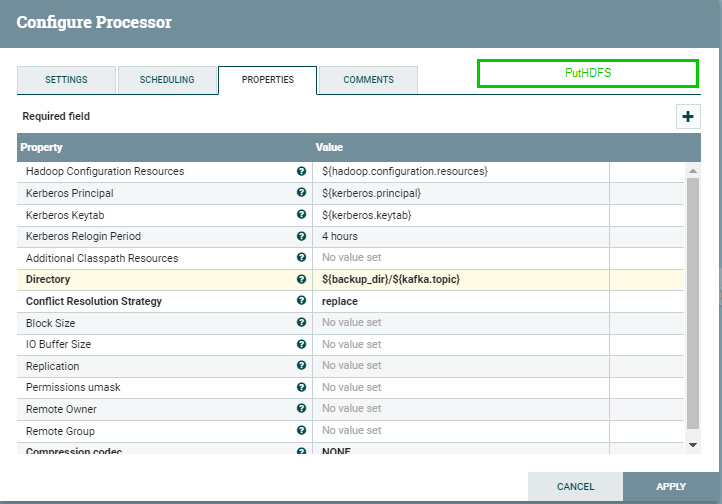The width and height of the screenshot is (722, 504).
Task: Add a new property with plus icon
Action: coord(688,116)
